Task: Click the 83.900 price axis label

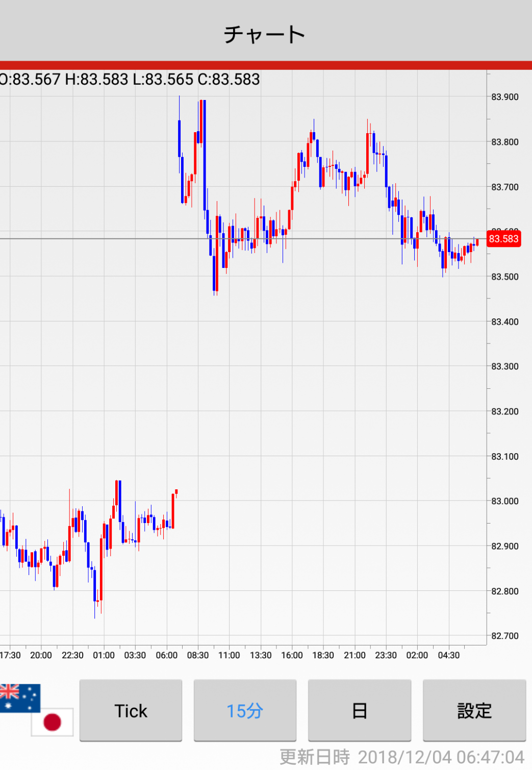Action: pyautogui.click(x=504, y=97)
